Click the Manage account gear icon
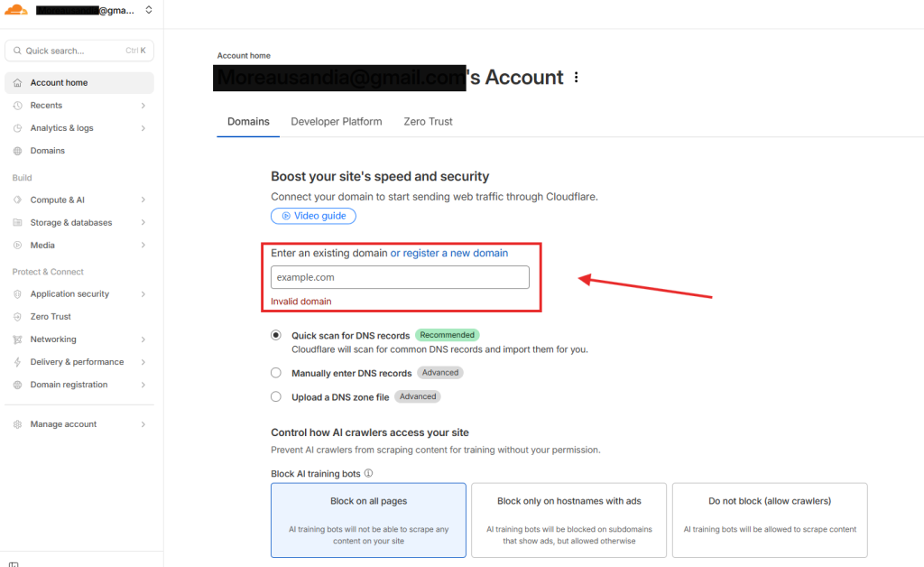Screen dimensions: 924x567 [18, 424]
